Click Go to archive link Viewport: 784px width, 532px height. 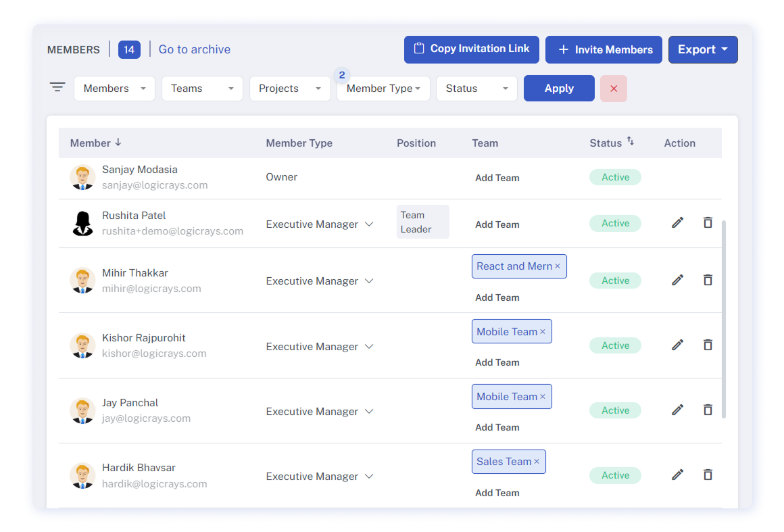point(194,49)
